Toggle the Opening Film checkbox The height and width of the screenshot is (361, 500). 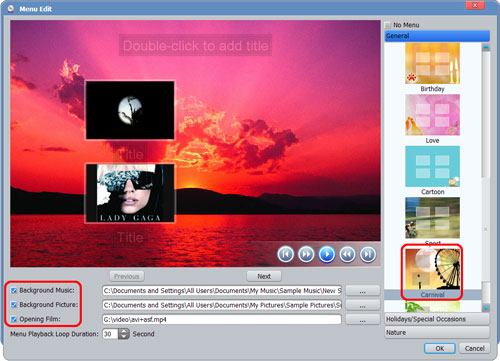14,319
